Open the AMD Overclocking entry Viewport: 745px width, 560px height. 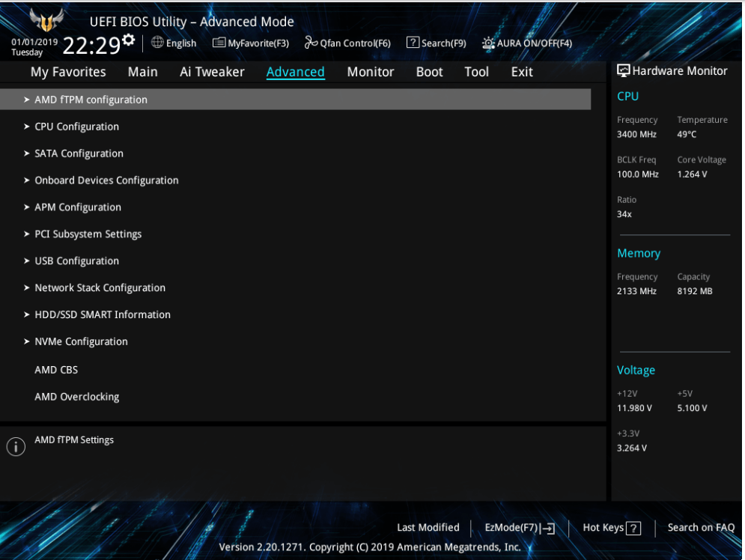[77, 397]
